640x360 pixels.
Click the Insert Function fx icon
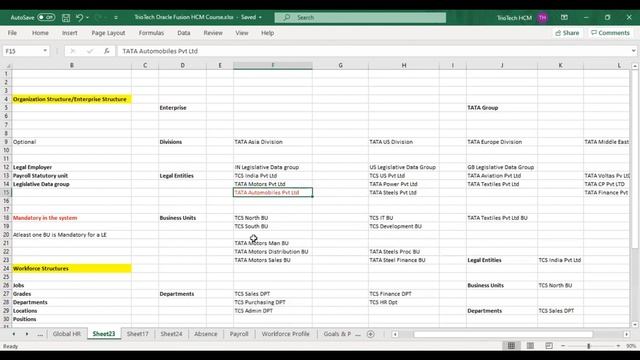coord(107,51)
